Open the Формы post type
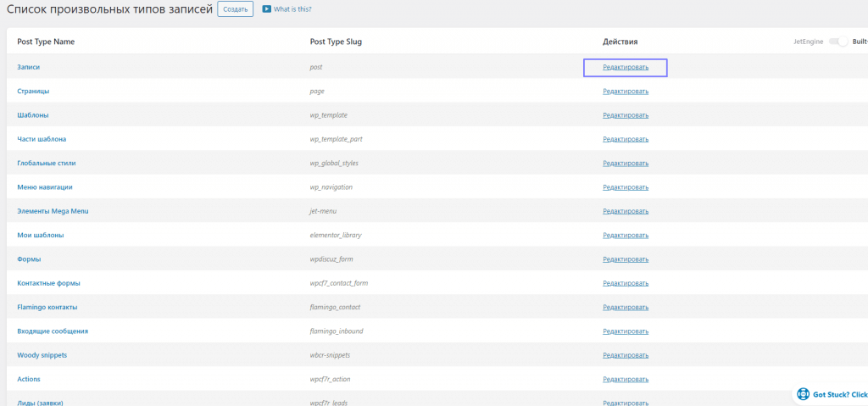 (x=30, y=259)
